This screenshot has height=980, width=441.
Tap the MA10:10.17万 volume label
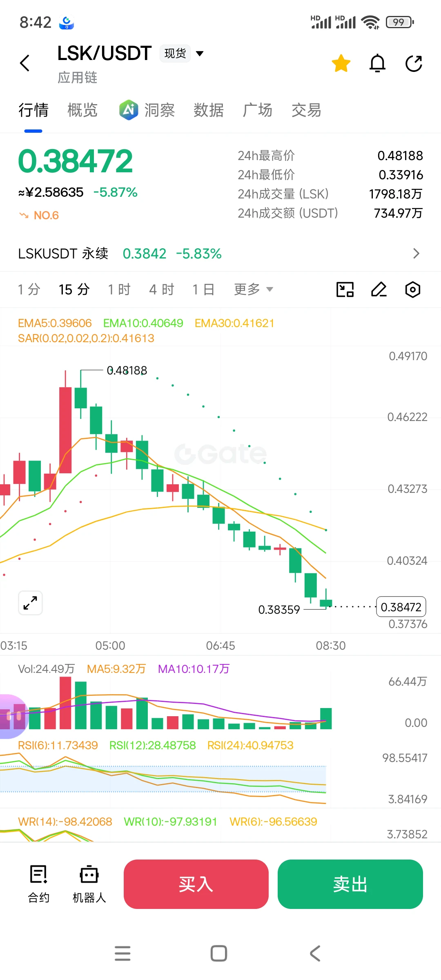194,669
